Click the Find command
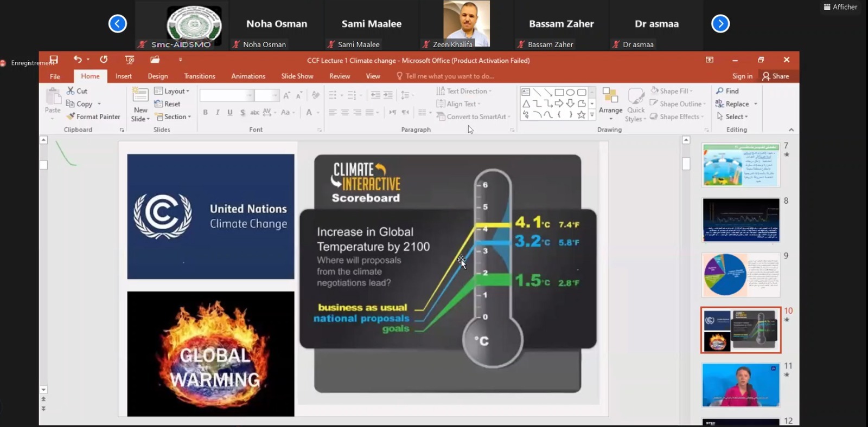 coord(727,91)
